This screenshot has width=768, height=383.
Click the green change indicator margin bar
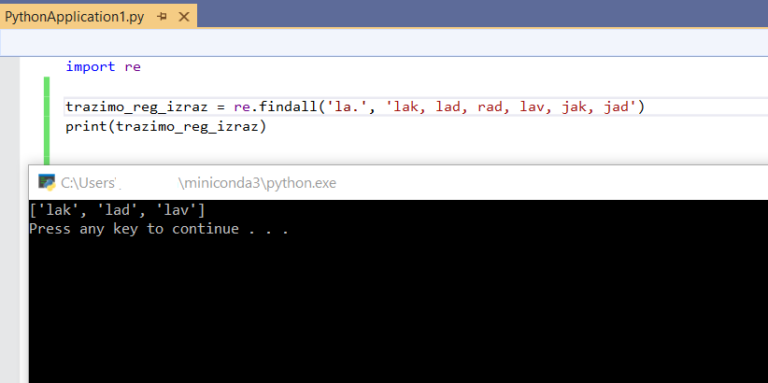click(47, 120)
